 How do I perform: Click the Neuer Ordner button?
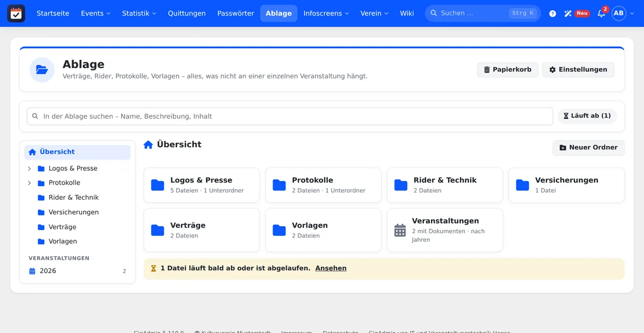tap(589, 148)
